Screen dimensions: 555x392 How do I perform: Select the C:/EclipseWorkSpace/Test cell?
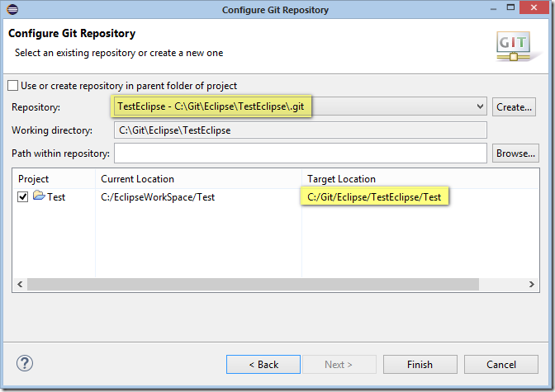click(158, 197)
